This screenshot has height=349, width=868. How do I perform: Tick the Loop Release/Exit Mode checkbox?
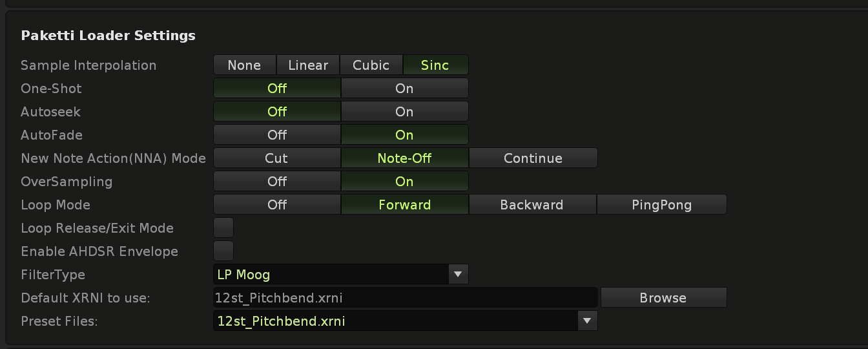pos(223,228)
